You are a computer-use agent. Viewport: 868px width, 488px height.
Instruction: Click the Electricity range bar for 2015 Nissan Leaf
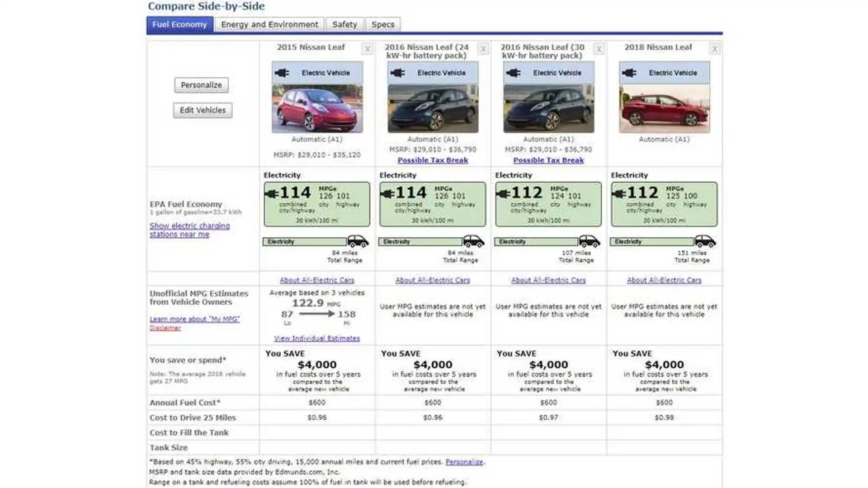click(x=305, y=242)
